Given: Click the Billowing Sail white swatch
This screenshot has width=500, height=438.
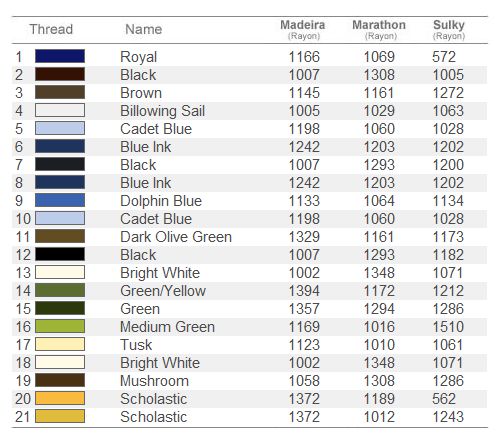Looking at the screenshot, I should 60,110.
